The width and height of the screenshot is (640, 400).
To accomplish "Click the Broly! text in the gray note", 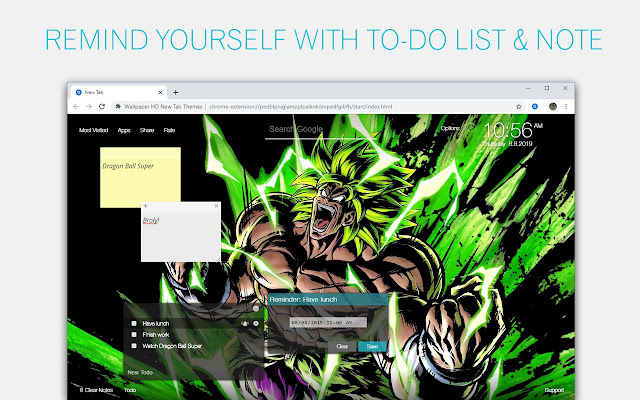I will [151, 220].
